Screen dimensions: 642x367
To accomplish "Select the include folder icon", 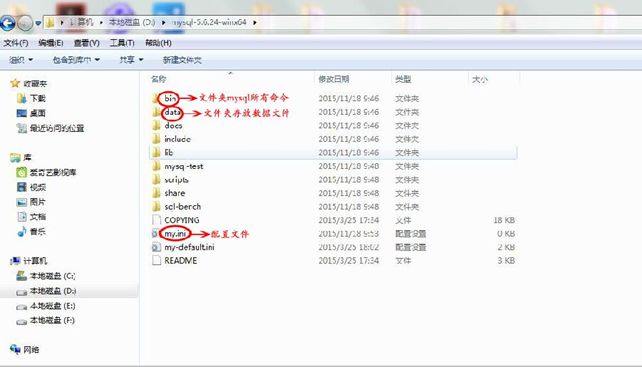I will 156,139.
